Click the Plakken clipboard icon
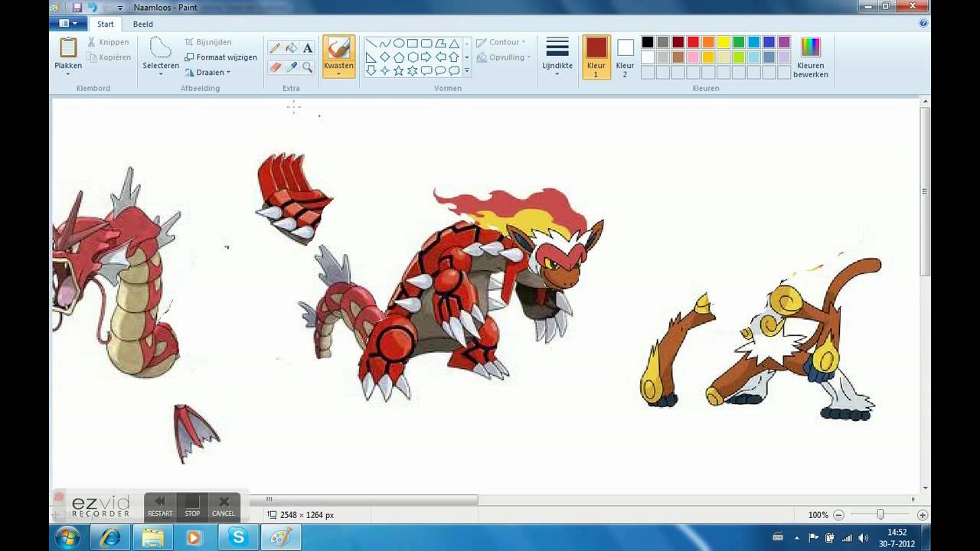The width and height of the screenshot is (980, 551). click(68, 47)
